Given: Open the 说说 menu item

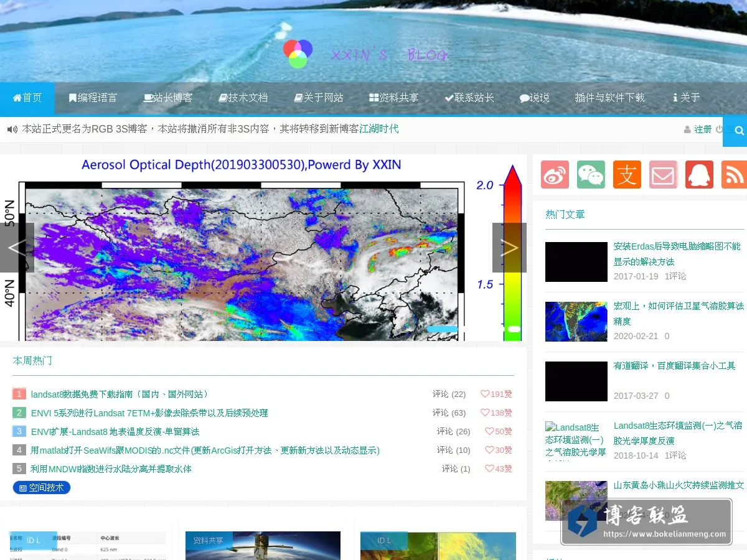Looking at the screenshot, I should 535,98.
